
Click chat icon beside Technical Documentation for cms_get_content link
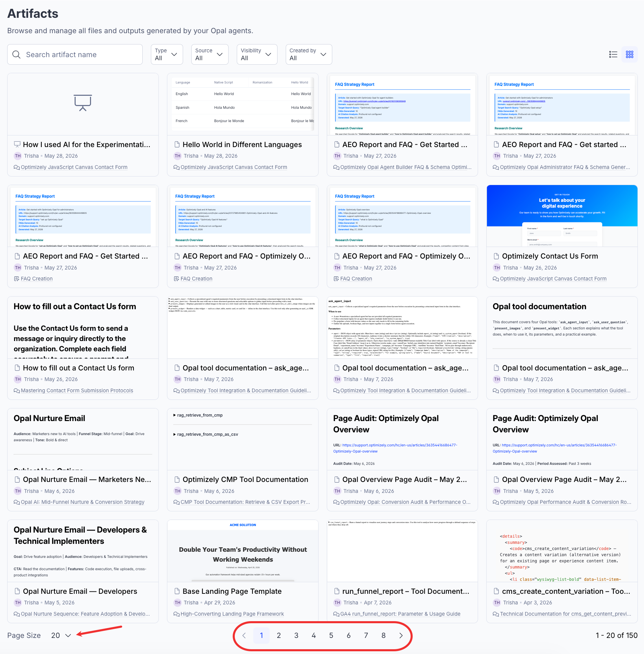tap(496, 614)
